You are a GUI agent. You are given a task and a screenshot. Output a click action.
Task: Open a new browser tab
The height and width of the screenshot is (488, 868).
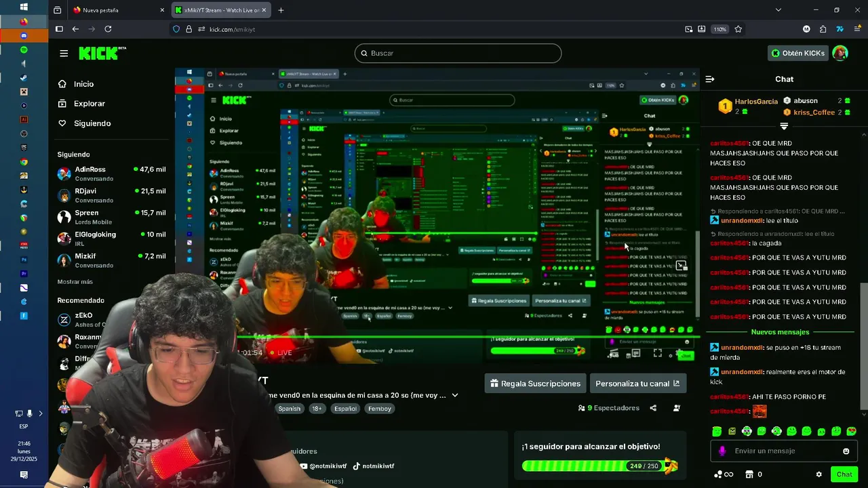[x=281, y=10]
